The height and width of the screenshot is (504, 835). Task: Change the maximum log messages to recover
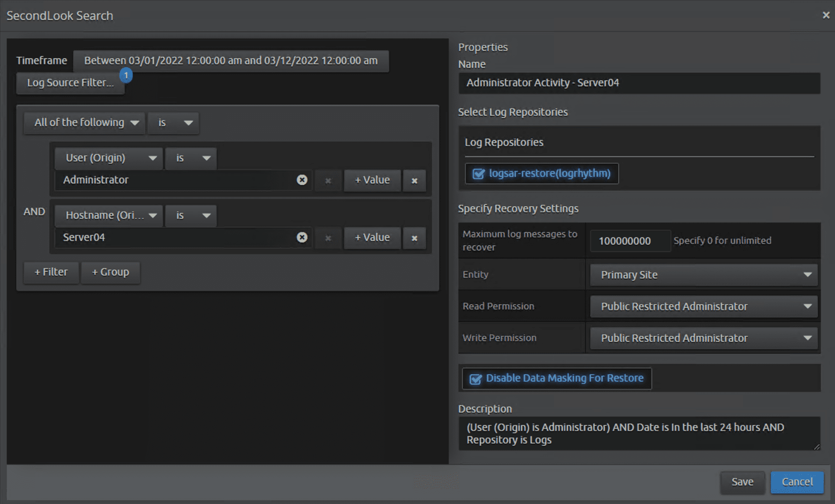(630, 241)
